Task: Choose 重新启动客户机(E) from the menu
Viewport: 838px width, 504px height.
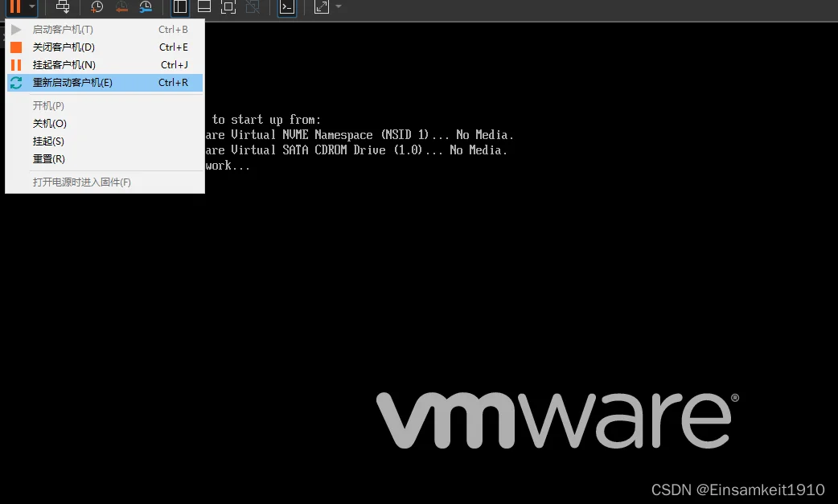Action: coord(105,83)
